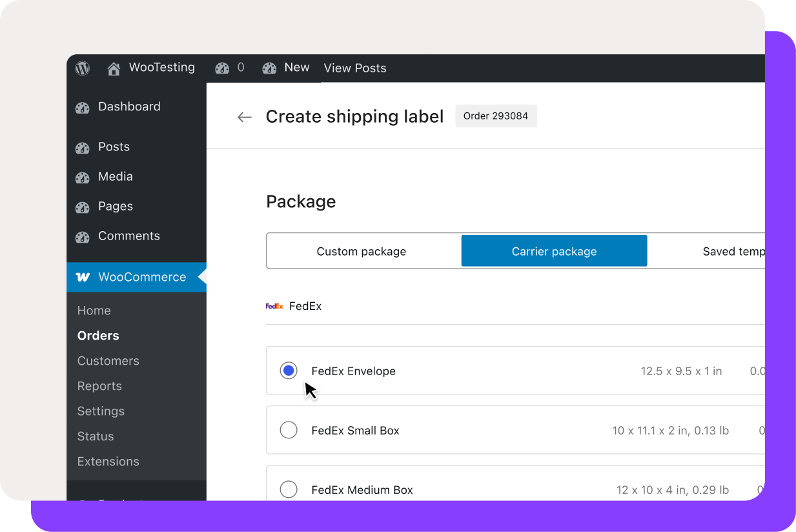Click the home icon beside WooTesting

click(x=114, y=68)
